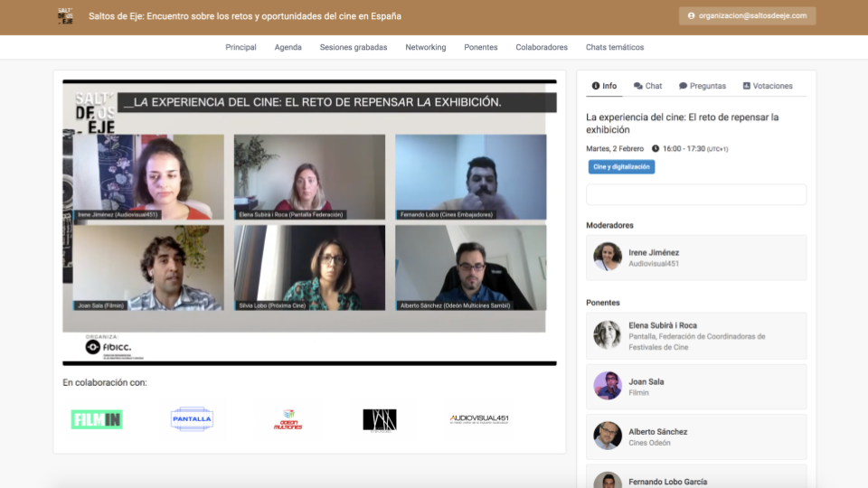Viewport: 868px width, 488px height.
Task: Click Alberto Sánchez avatar photo
Action: pyautogui.click(x=608, y=436)
